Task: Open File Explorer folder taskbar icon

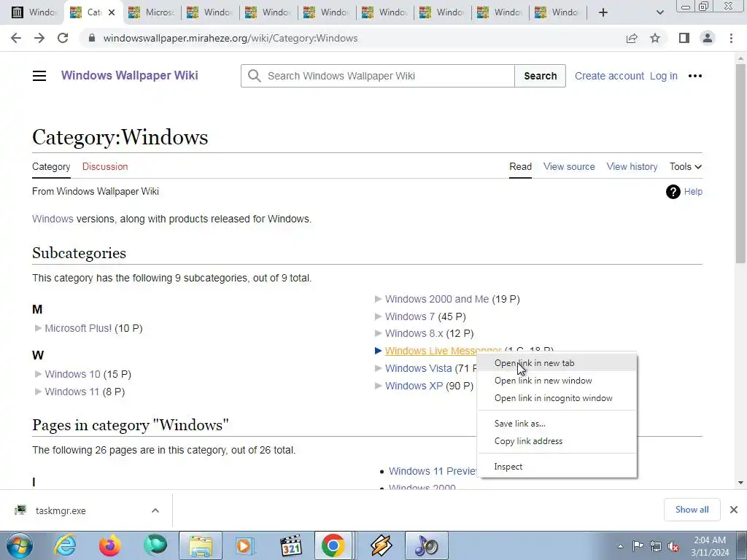Action: 201,545
